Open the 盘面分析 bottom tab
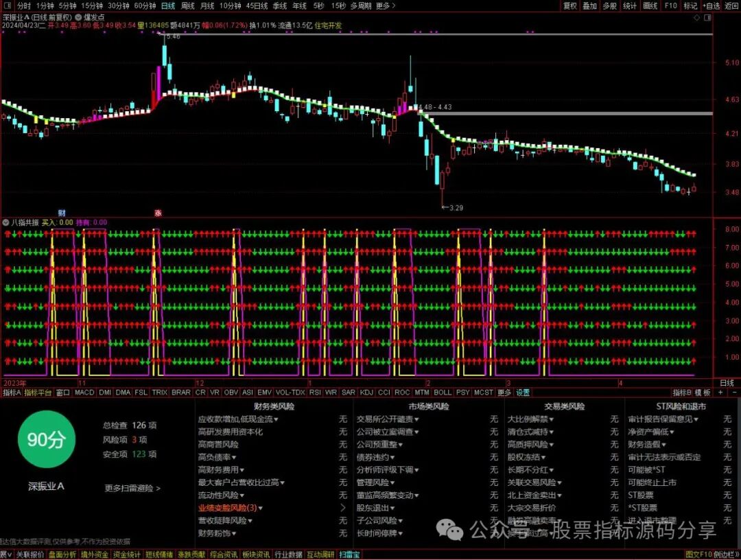This screenshot has height=560, width=741. click(x=62, y=555)
